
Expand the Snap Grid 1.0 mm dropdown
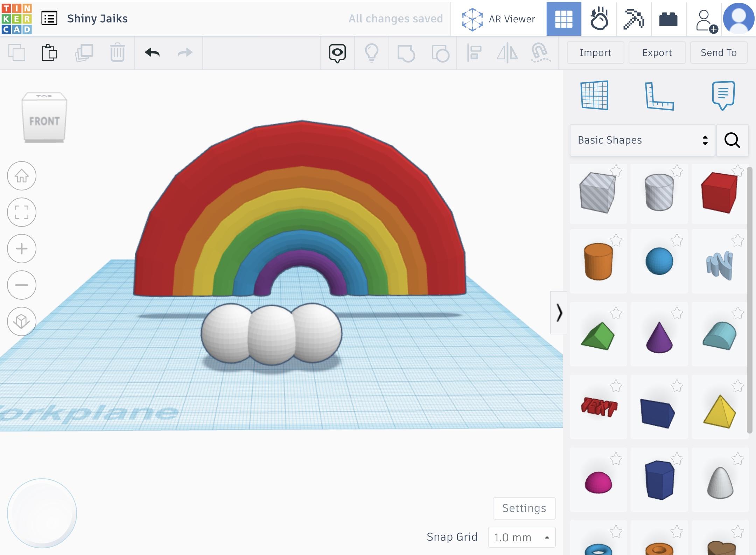point(521,537)
